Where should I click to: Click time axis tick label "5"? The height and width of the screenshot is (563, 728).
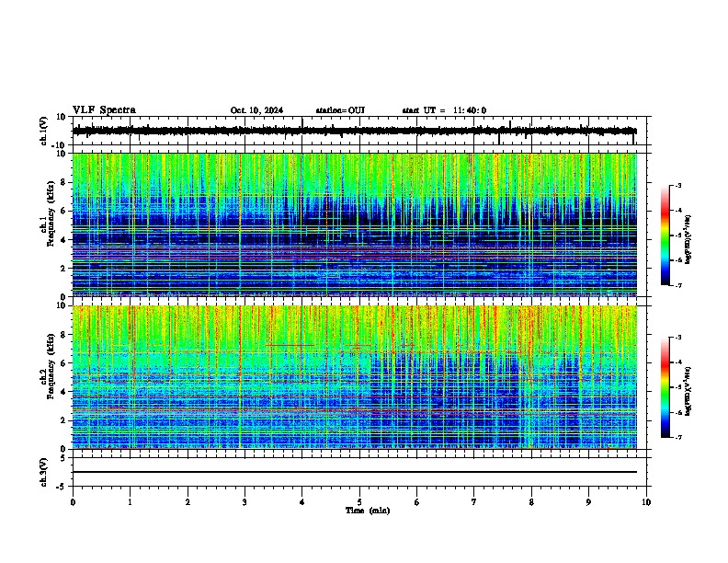359,502
